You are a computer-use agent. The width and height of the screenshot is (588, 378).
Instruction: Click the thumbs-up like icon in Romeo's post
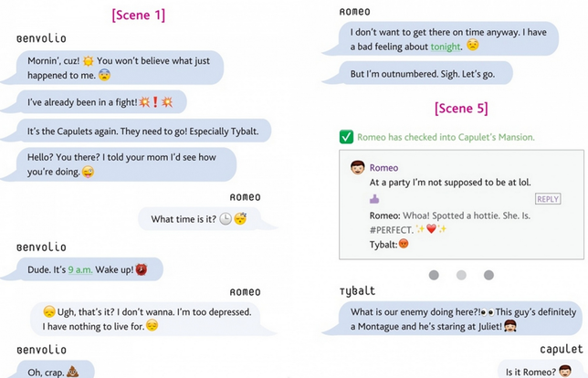[x=374, y=198]
